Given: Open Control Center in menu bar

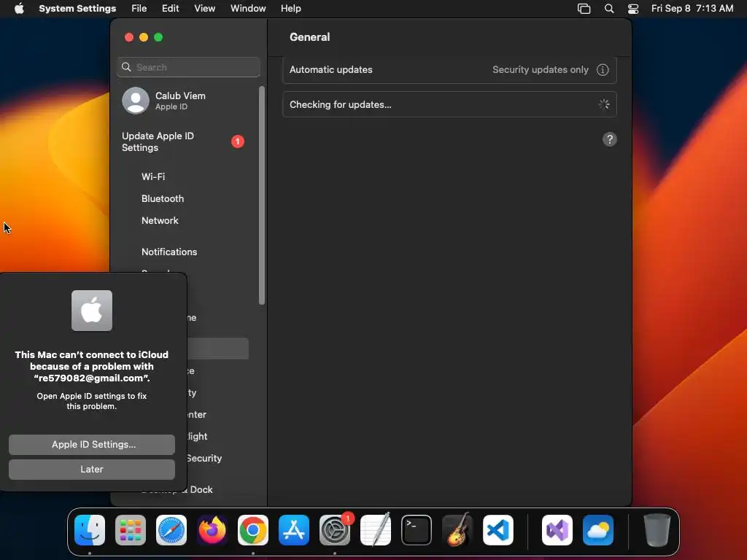Looking at the screenshot, I should pos(633,9).
